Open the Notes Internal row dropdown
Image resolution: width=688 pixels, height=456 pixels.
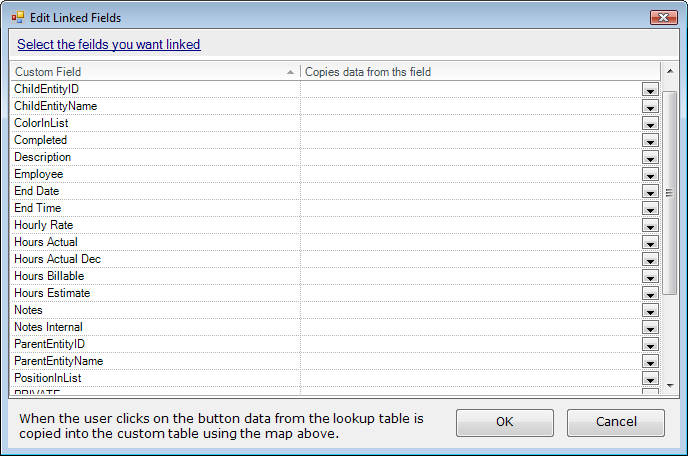point(650,327)
